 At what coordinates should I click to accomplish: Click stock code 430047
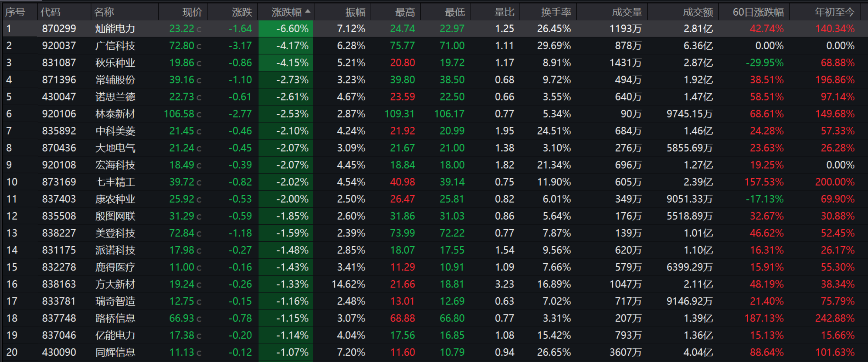click(x=59, y=97)
